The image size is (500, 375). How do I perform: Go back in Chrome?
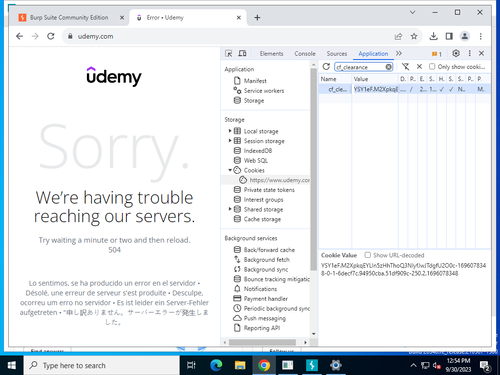(20, 36)
